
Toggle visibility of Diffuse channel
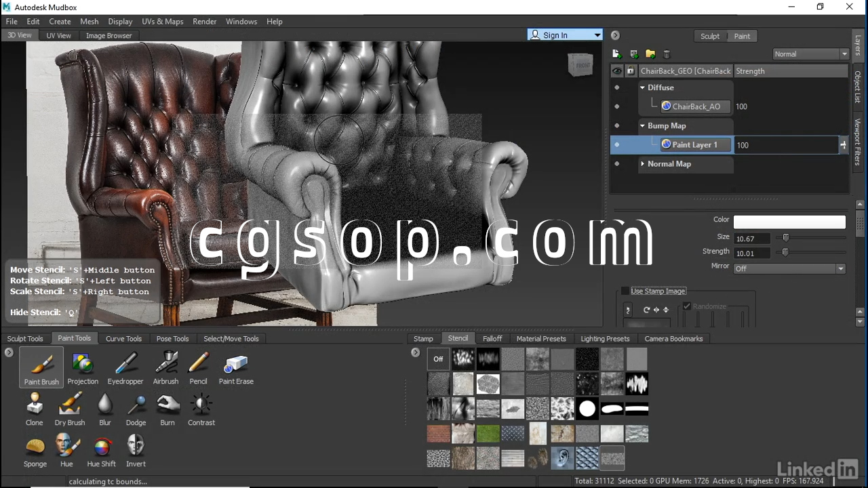click(617, 87)
